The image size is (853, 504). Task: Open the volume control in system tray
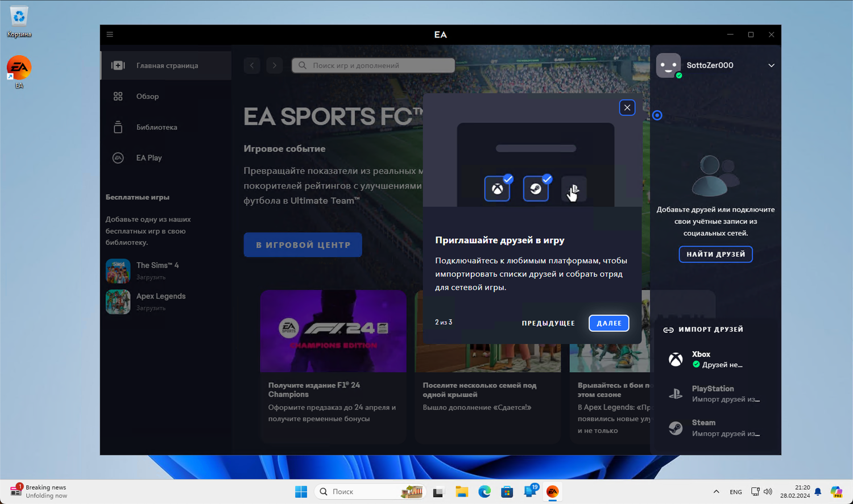point(768,491)
